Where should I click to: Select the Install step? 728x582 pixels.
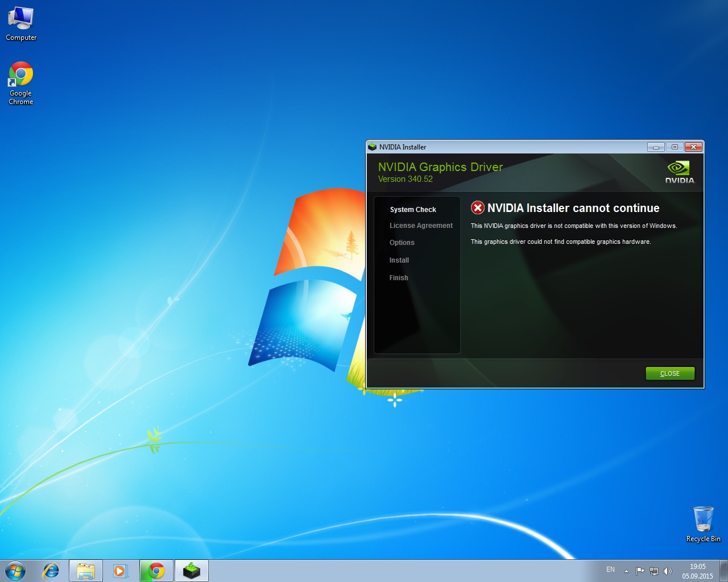[399, 260]
